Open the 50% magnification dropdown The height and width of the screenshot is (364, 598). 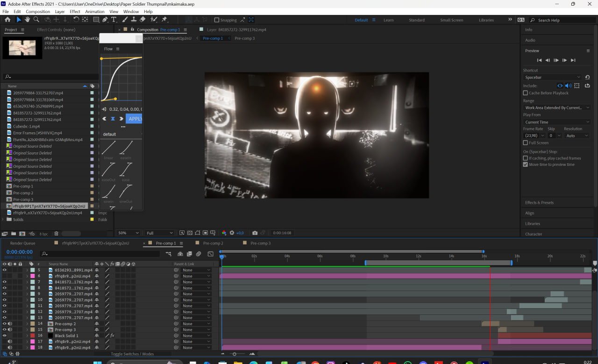[128, 233]
